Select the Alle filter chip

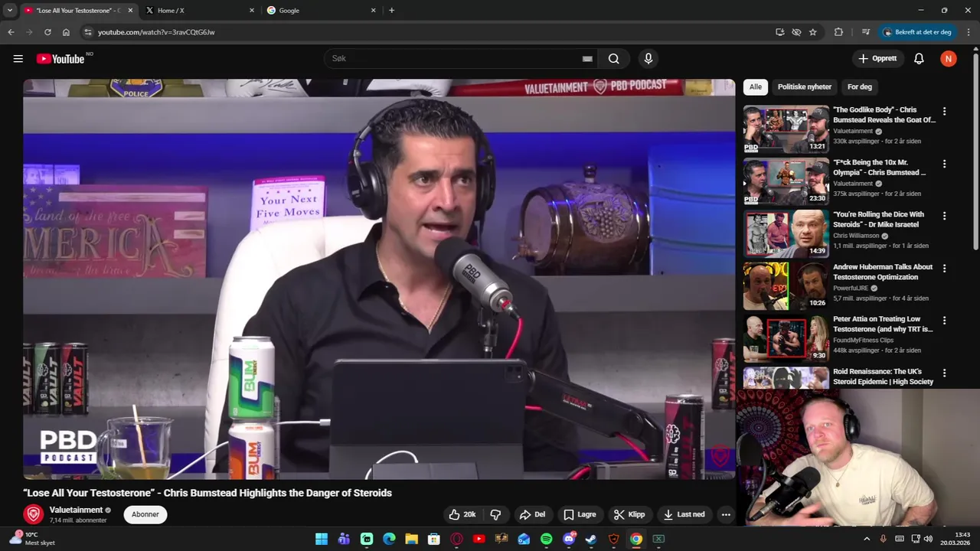(756, 87)
